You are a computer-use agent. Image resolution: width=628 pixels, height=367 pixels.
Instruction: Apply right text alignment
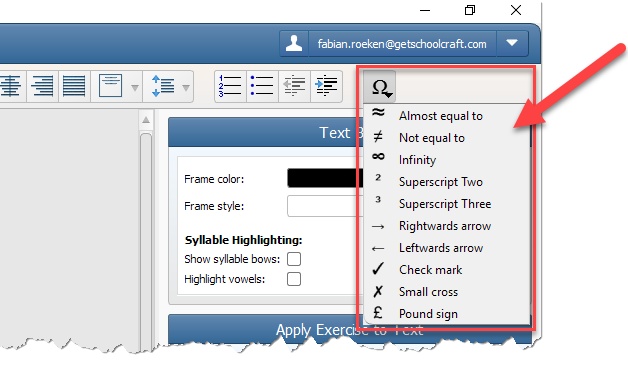click(42, 86)
